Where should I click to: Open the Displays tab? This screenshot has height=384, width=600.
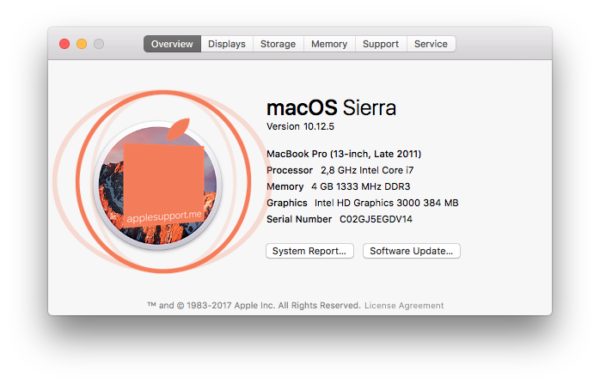tap(227, 44)
